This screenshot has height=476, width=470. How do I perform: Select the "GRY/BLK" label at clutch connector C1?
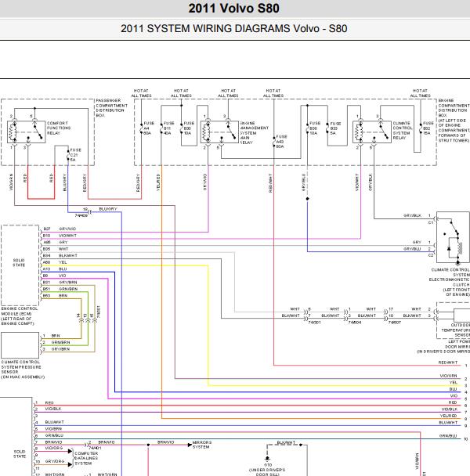tap(412, 215)
